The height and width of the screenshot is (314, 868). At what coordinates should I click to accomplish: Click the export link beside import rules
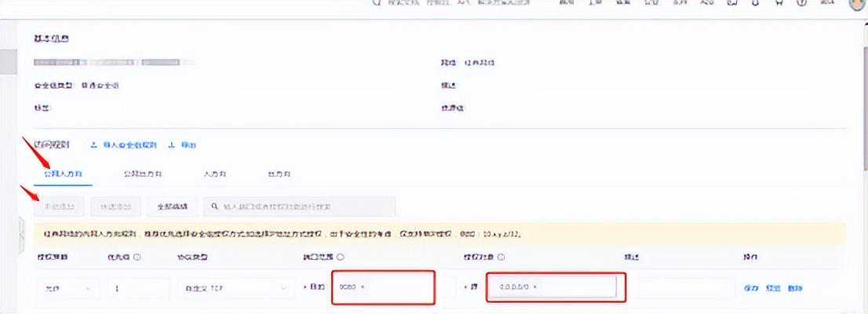[x=182, y=145]
